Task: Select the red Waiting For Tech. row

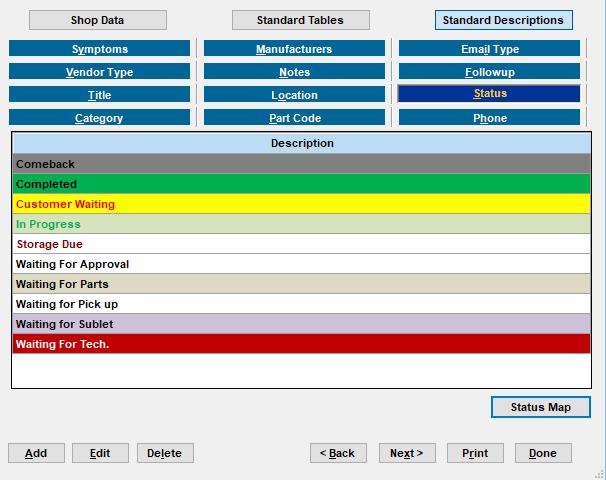Action: tap(301, 344)
